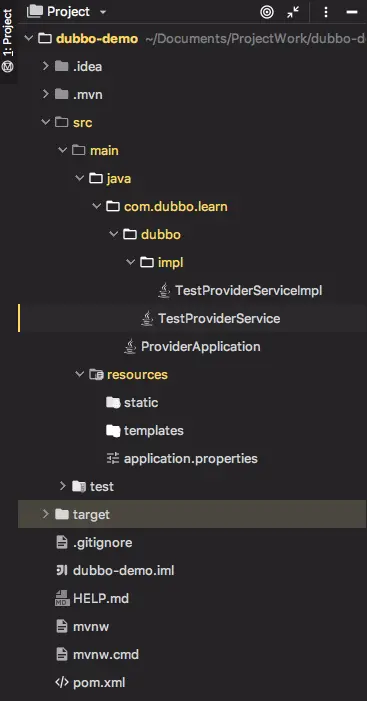Click the Java icon beside ProviderApplication

[x=130, y=346]
